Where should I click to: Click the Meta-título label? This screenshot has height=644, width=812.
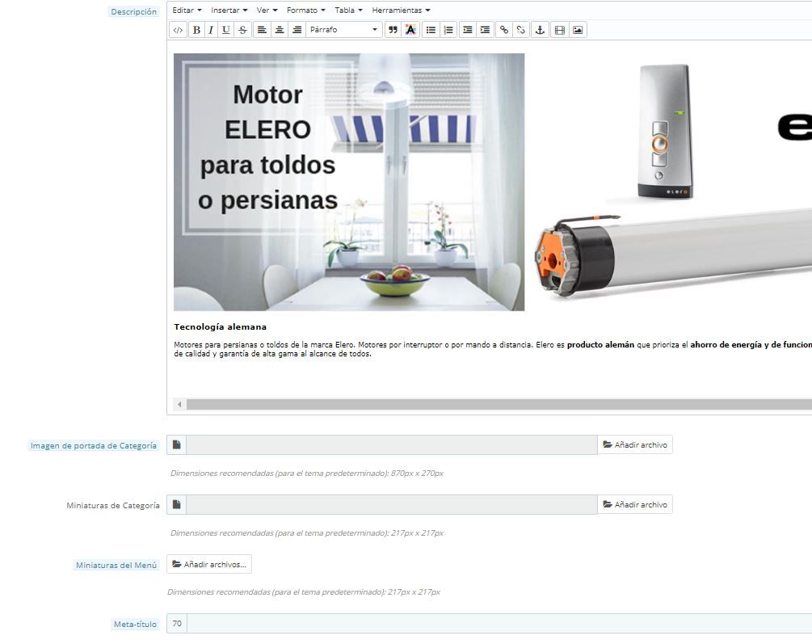click(135, 625)
